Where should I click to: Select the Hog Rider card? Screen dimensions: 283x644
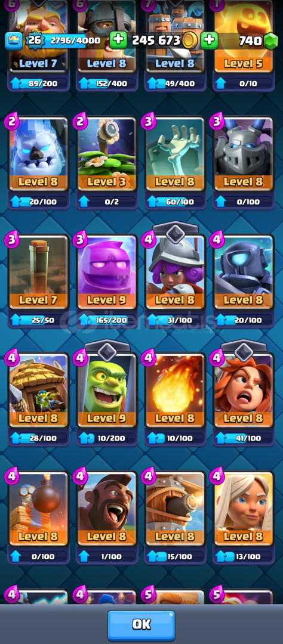click(x=106, y=509)
